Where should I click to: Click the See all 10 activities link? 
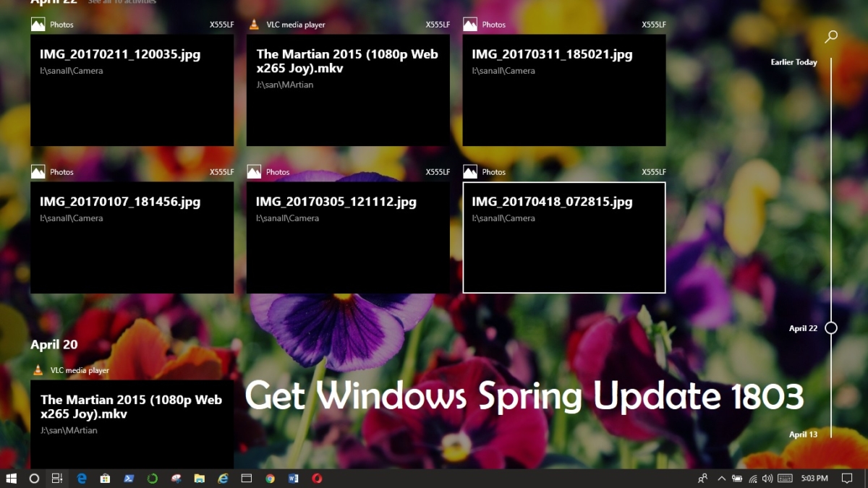pos(122,2)
